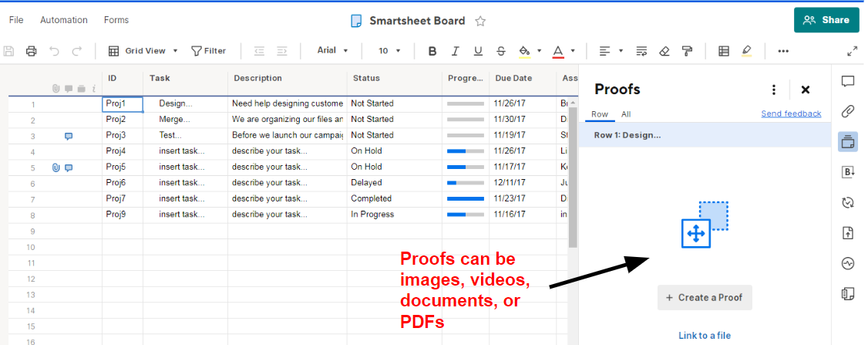
Task: Close the Proofs panel
Action: tap(806, 90)
